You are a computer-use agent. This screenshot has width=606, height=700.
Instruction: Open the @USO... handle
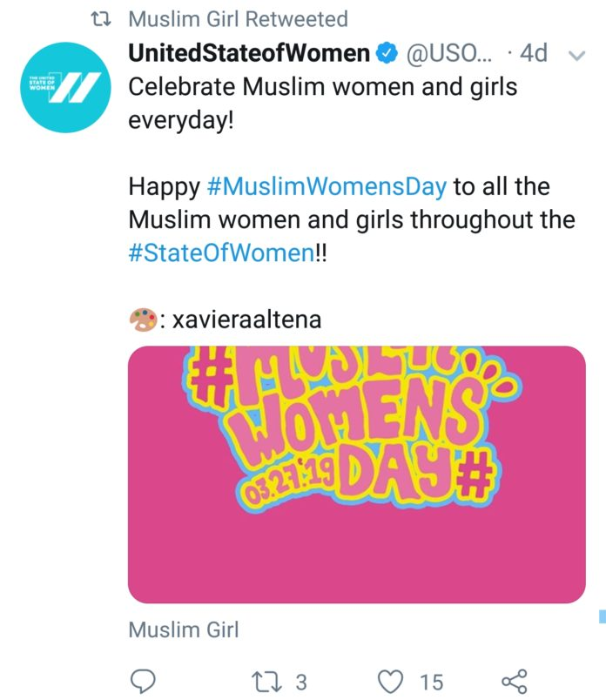click(448, 54)
